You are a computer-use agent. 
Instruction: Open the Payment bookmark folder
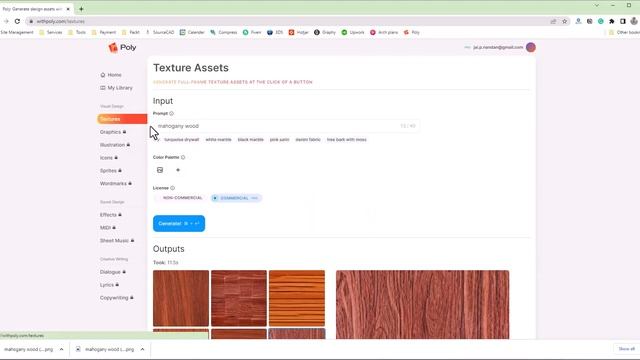(104, 32)
